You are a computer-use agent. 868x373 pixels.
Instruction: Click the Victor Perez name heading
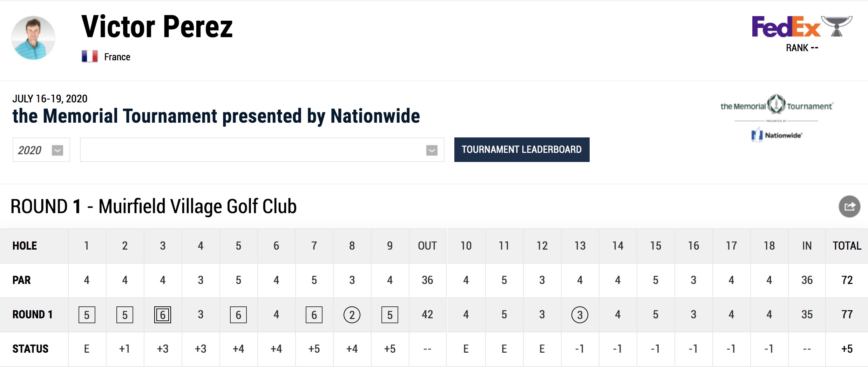point(157,27)
